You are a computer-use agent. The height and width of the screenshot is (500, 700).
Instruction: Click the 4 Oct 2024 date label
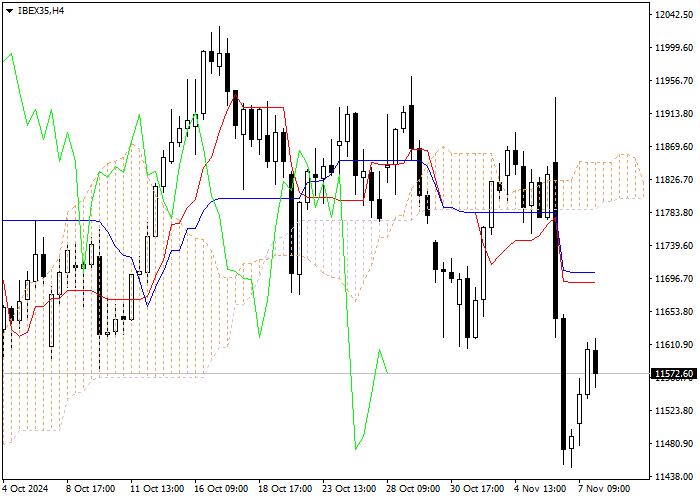pos(25,489)
